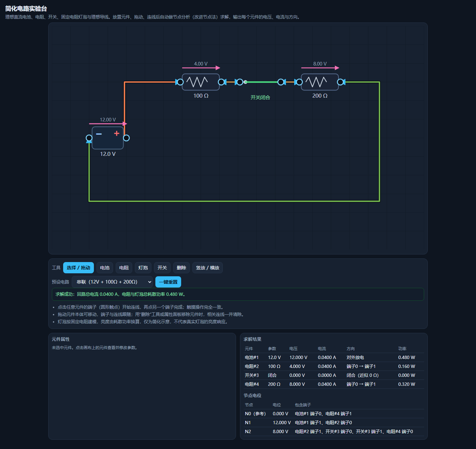The height and width of the screenshot is (449, 476).
Task: Click the 4.00 V voltage label
Action: coord(201,64)
